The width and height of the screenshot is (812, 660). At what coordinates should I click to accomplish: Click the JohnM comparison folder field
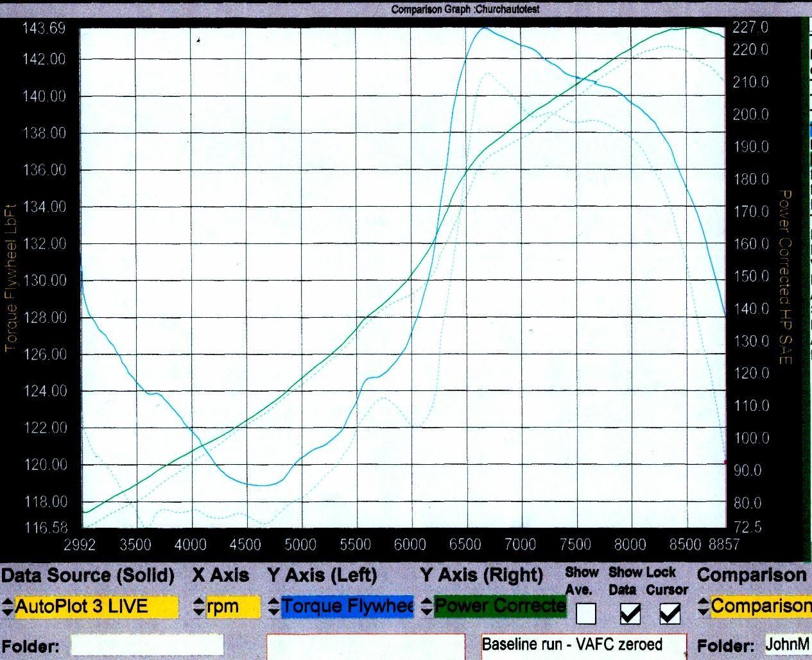tap(787, 645)
